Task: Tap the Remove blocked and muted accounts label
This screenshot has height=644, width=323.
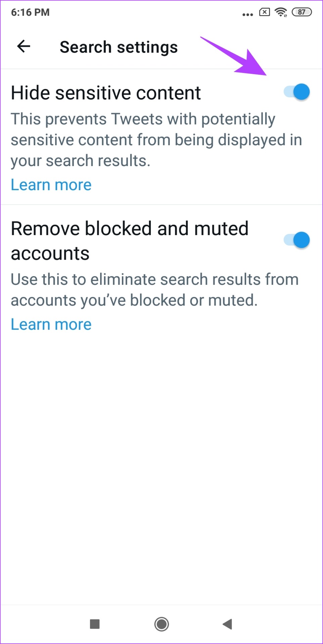Action: (x=129, y=241)
